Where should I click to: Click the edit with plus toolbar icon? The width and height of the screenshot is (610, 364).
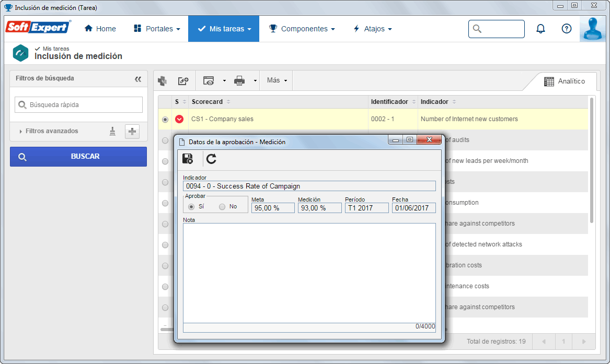pos(183,81)
